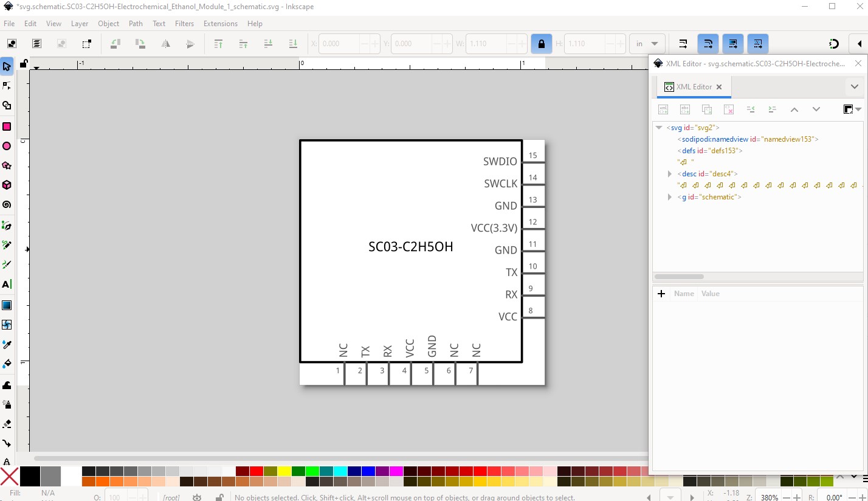
Task: Expand the g schematic node
Action: pos(670,197)
